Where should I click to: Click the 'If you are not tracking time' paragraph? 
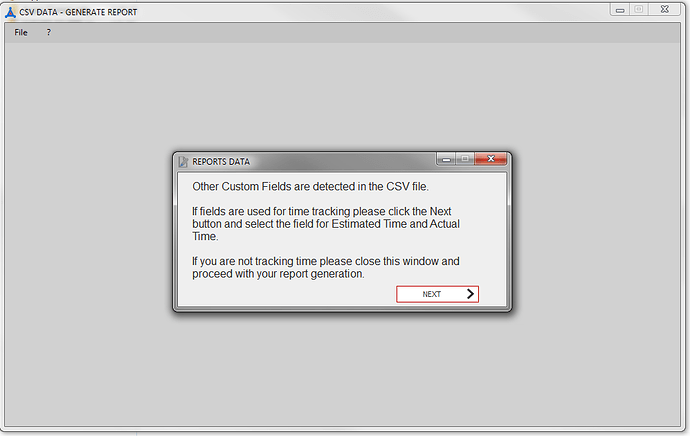click(x=326, y=267)
